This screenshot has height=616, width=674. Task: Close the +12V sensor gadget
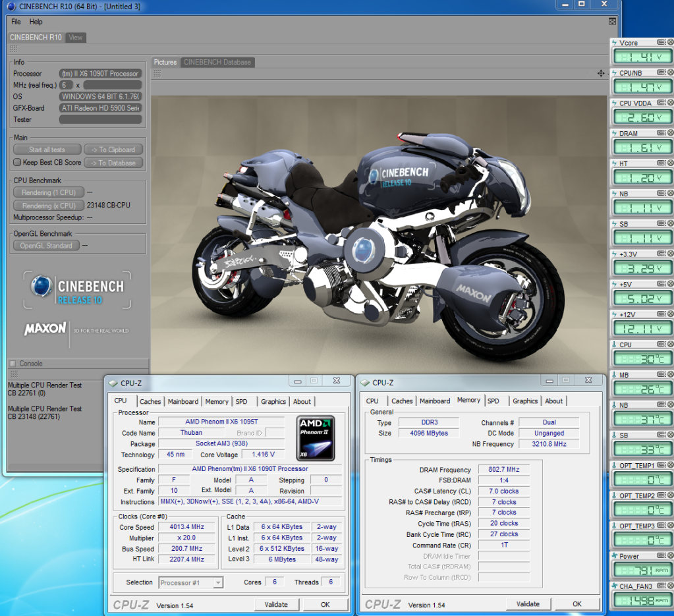[670, 314]
